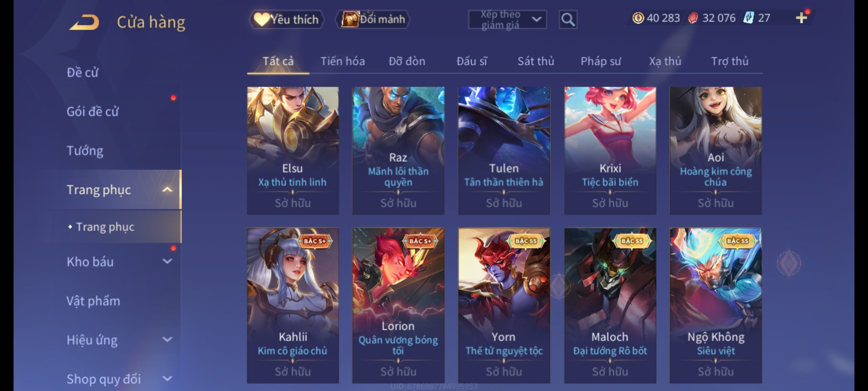The width and height of the screenshot is (868, 391).
Task: Switch to the Sát thủ tab
Action: pyautogui.click(x=536, y=61)
